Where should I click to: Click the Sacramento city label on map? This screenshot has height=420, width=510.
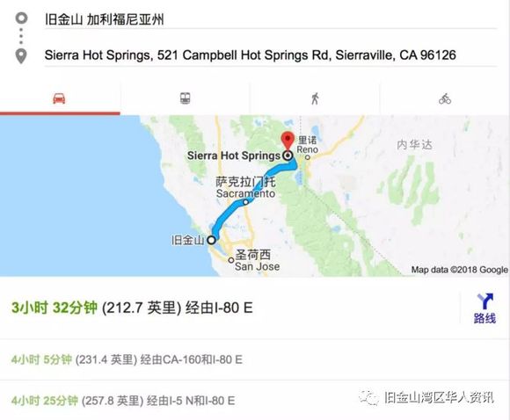coord(245,194)
